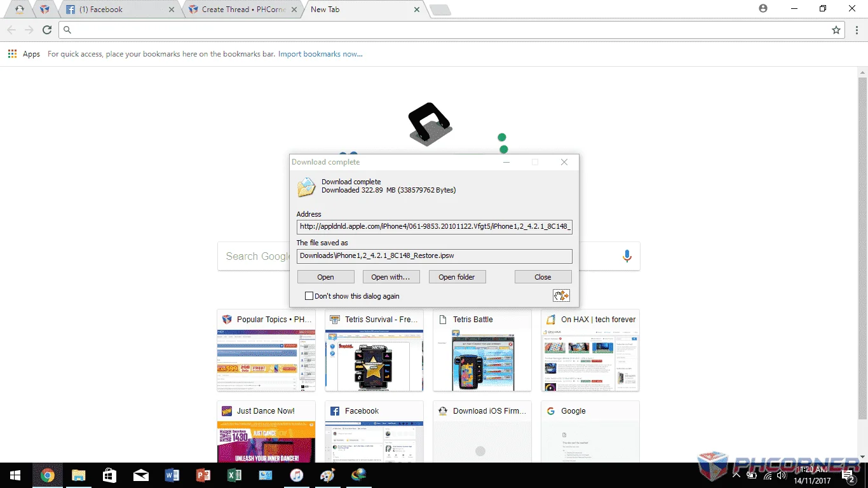Click "Import bookmarks now..." link
Viewport: 868px width, 488px height.
tap(320, 54)
